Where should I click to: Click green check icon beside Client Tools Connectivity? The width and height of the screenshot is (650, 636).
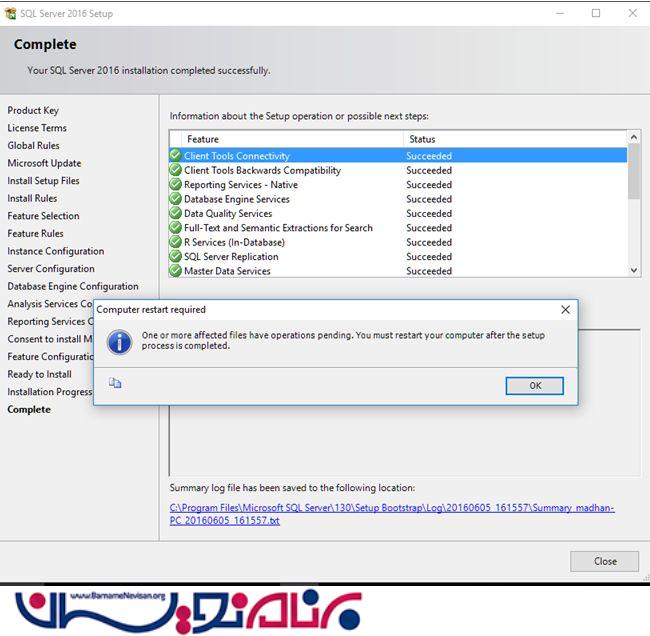coord(176,156)
